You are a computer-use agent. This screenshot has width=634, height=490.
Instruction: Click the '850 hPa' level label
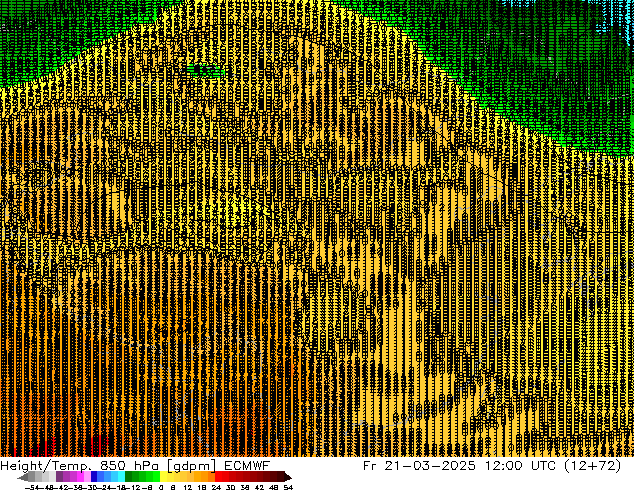click(x=128, y=466)
